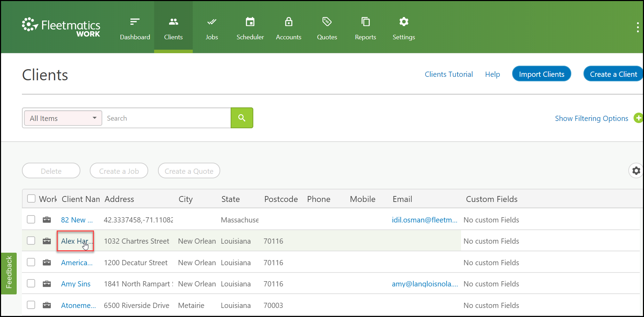
Task: Sort by the State column header
Action: coord(230,199)
